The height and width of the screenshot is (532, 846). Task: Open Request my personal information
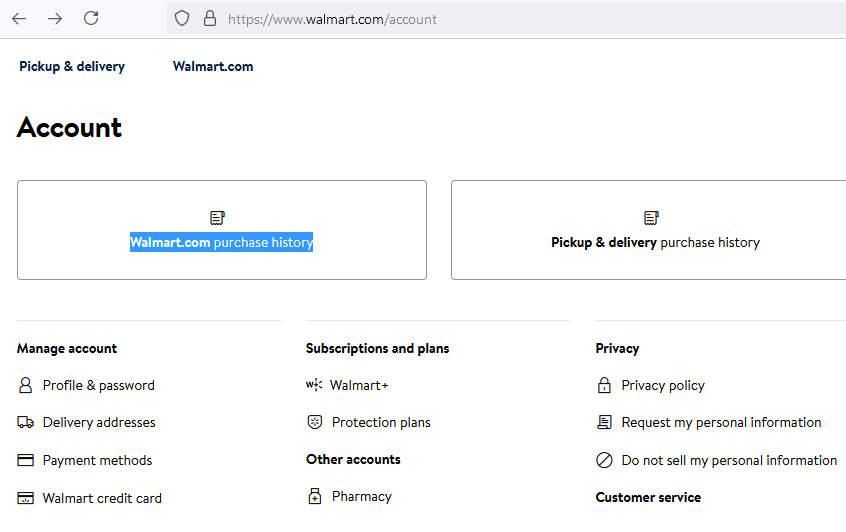721,422
